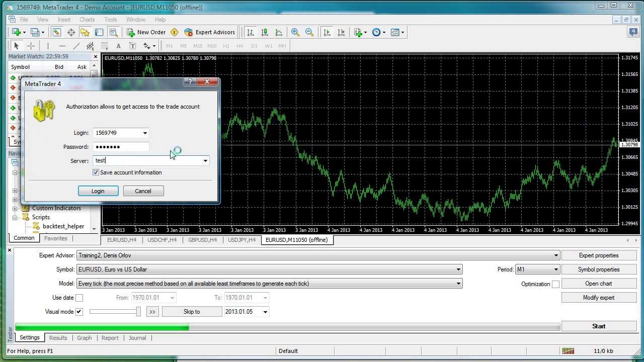Select the Trendline drawing tool
Viewport: 644px width, 362px height.
click(76, 46)
